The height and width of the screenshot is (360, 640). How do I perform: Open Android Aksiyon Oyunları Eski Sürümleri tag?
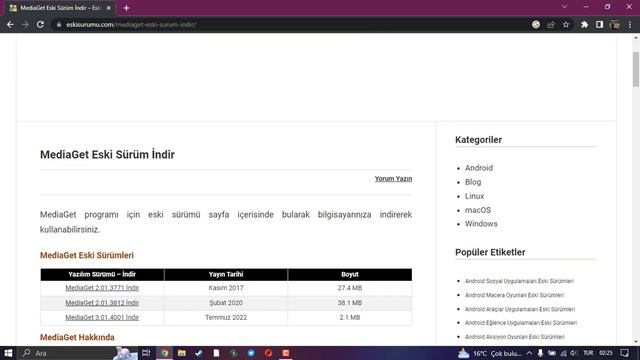pyautogui.click(x=515, y=337)
